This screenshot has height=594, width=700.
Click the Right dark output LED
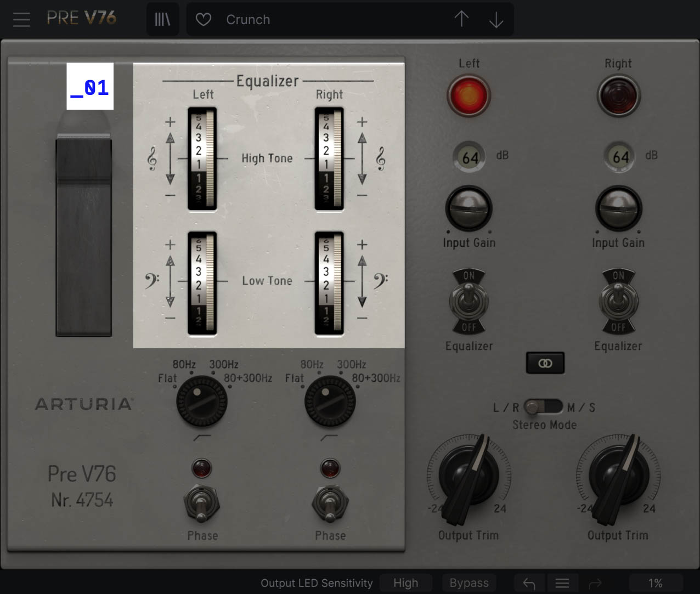click(x=618, y=95)
